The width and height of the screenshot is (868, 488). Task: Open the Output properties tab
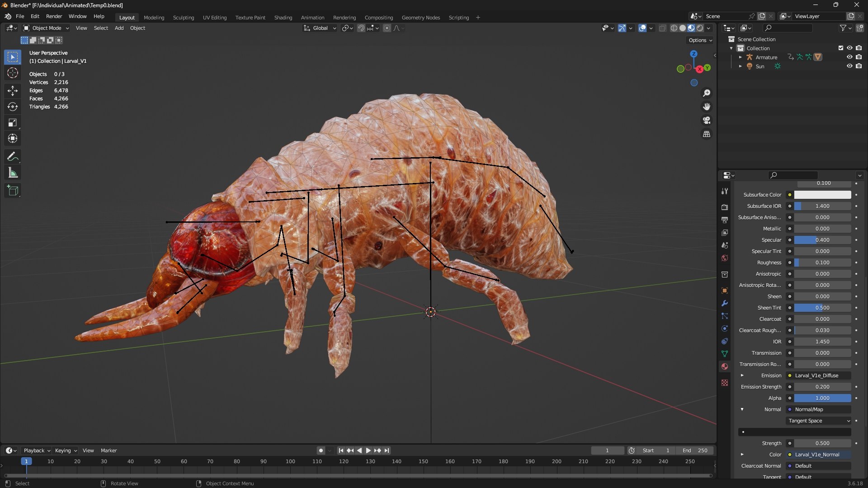coord(725,220)
